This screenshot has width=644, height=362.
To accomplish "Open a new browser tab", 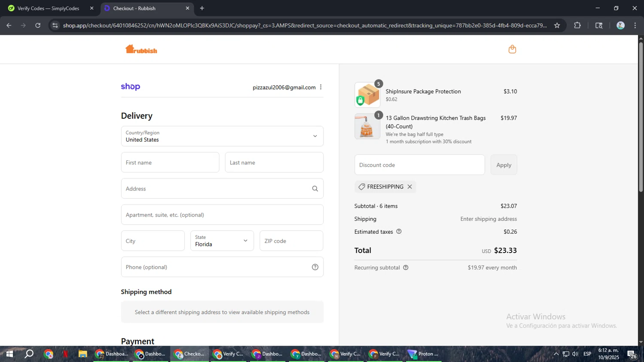I will click(x=202, y=8).
